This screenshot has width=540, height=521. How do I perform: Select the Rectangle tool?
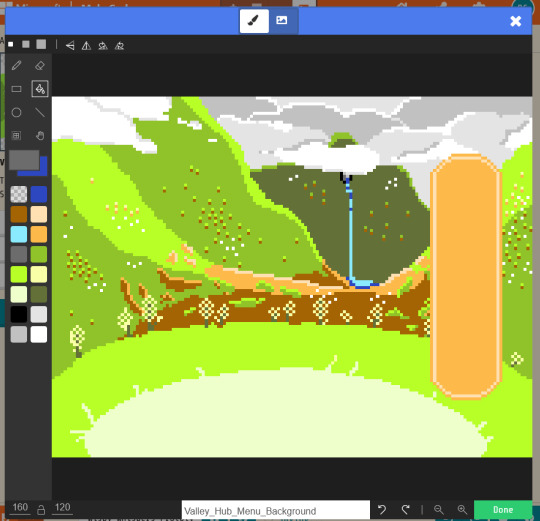tap(17, 89)
